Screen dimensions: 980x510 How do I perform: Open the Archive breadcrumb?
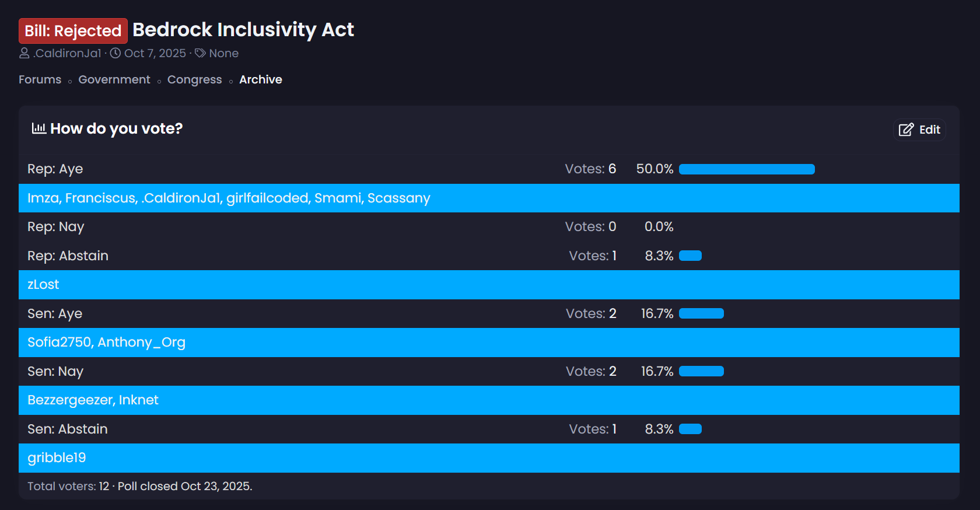[260, 79]
